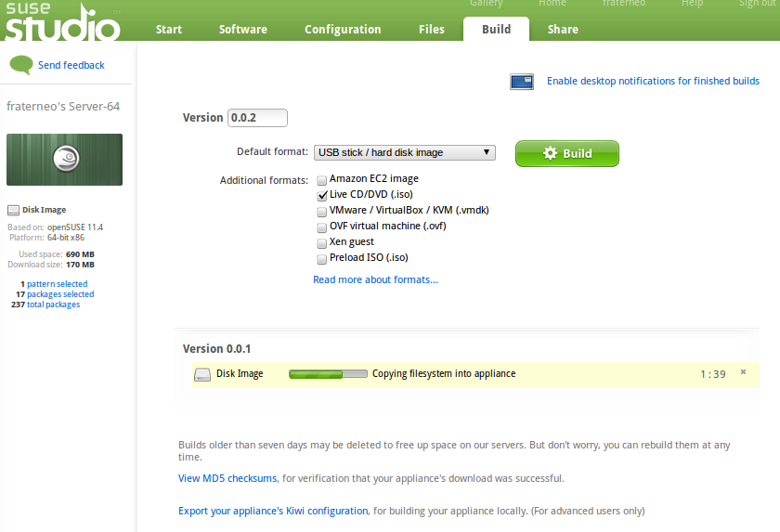Click the desktop notifications monitor icon

tap(522, 82)
